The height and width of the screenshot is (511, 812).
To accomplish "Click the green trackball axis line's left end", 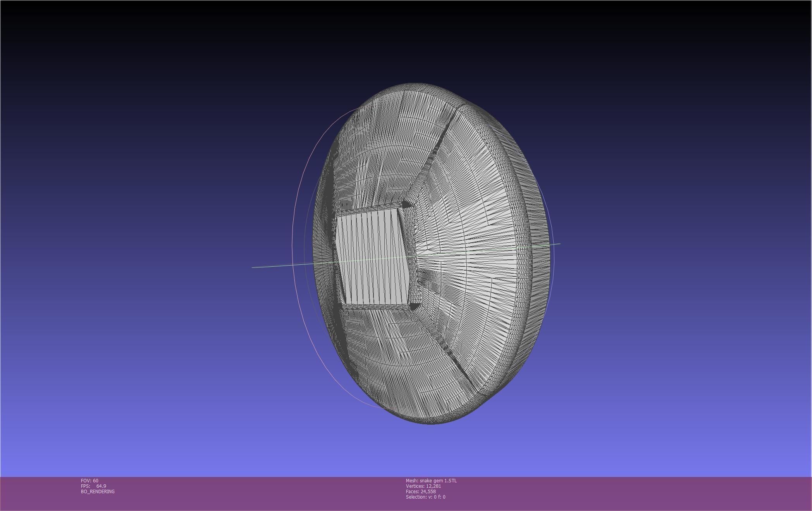I will tap(253, 267).
